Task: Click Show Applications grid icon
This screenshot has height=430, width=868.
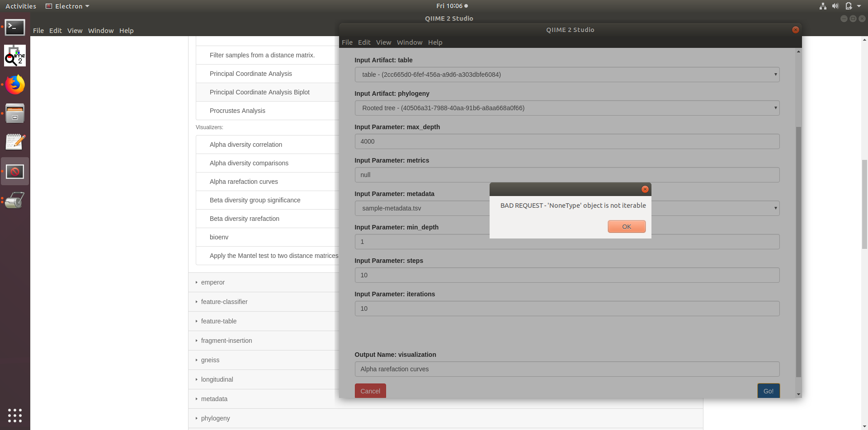Action: tap(15, 415)
